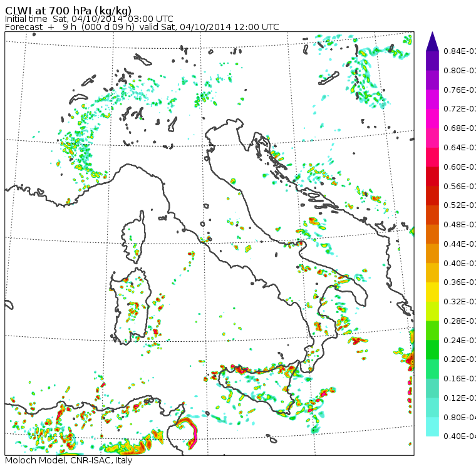Click the 0.76E legend value label
Viewport: 476px width, 469px height.
[460, 90]
